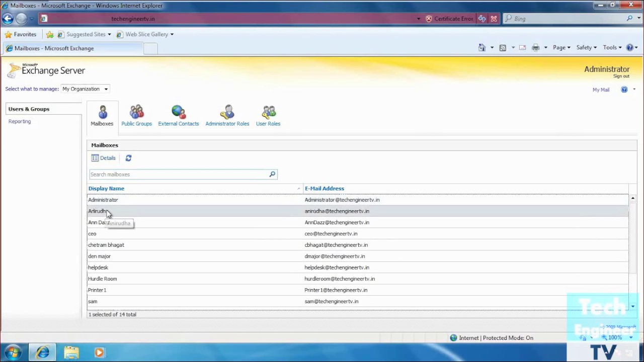Click the browser Forward arrow

pos(21,19)
